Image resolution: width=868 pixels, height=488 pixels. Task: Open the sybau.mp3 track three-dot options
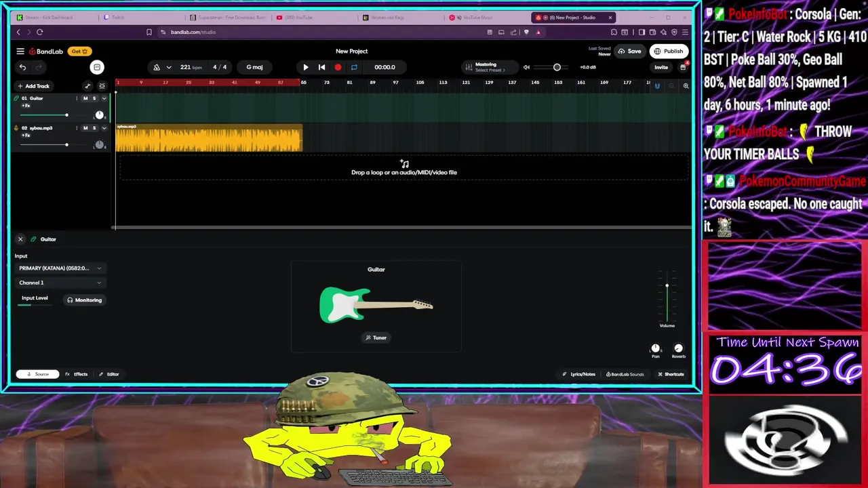pos(77,128)
